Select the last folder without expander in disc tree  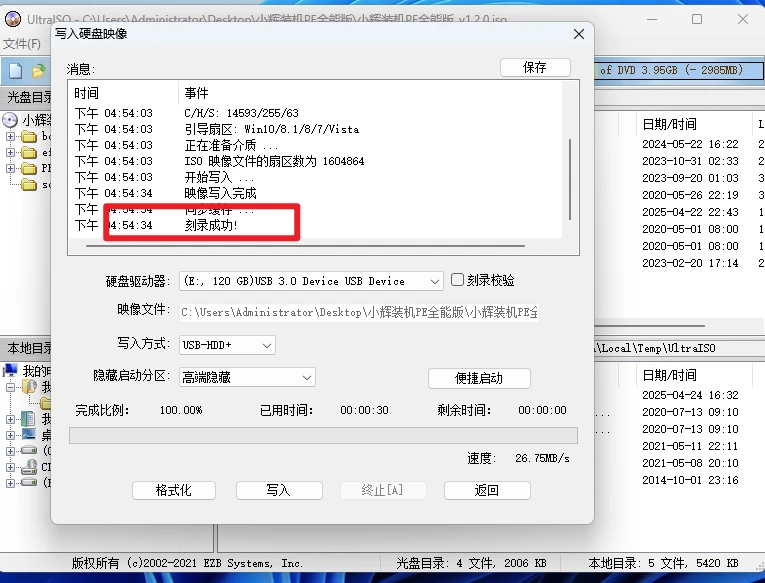(29, 184)
